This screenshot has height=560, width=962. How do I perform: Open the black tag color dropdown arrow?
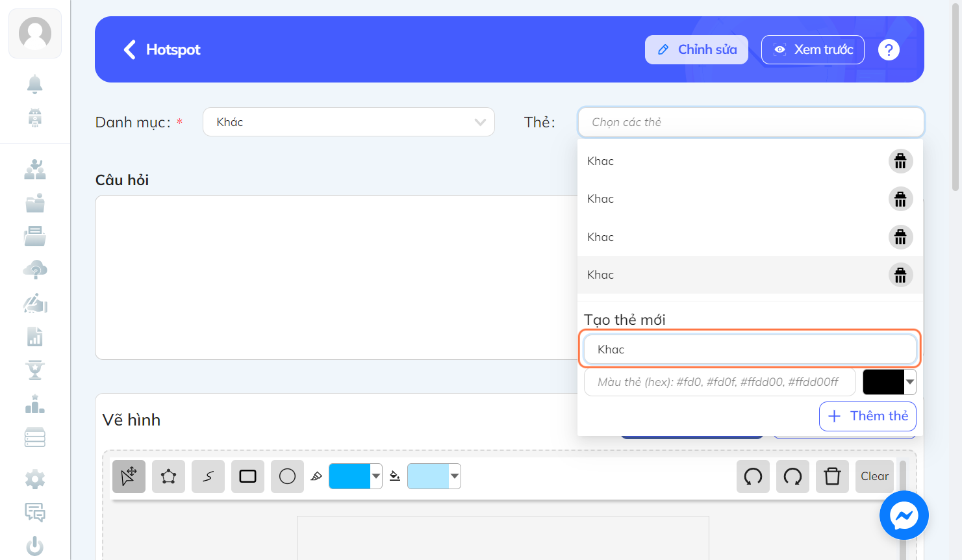pyautogui.click(x=910, y=382)
